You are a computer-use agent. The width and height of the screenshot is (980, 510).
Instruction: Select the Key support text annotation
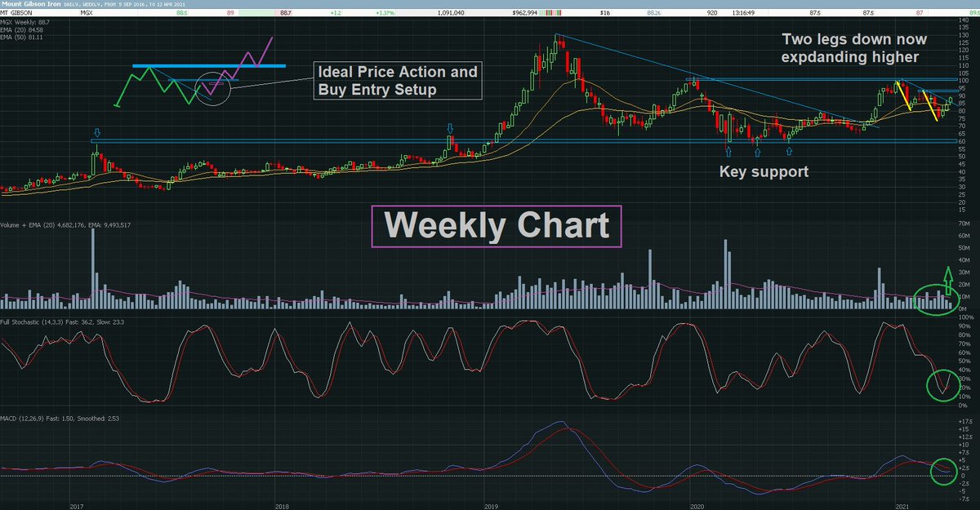764,173
